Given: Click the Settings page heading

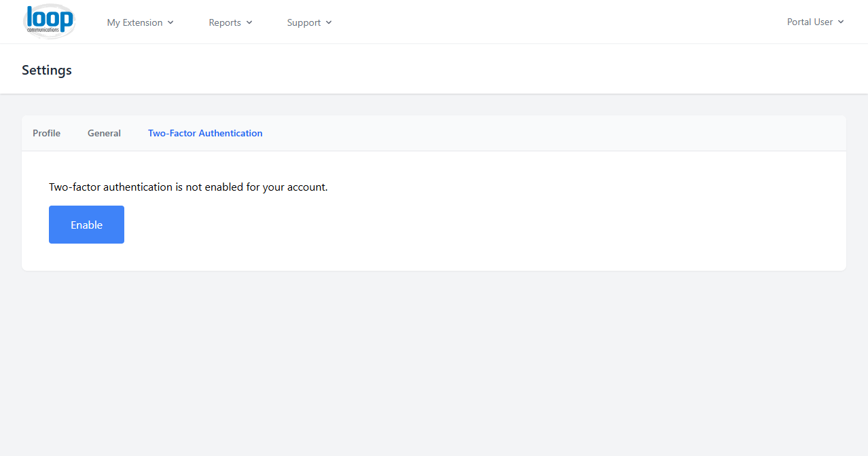Looking at the screenshot, I should tap(47, 70).
